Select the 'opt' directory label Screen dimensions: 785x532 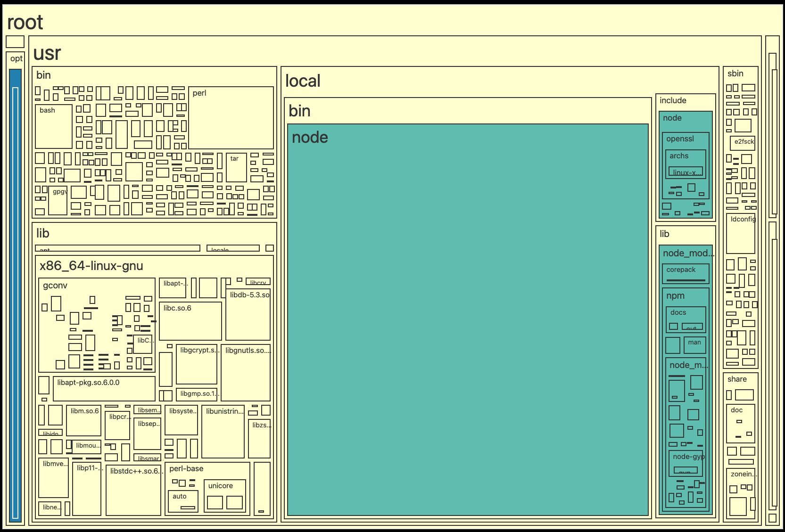(x=16, y=58)
